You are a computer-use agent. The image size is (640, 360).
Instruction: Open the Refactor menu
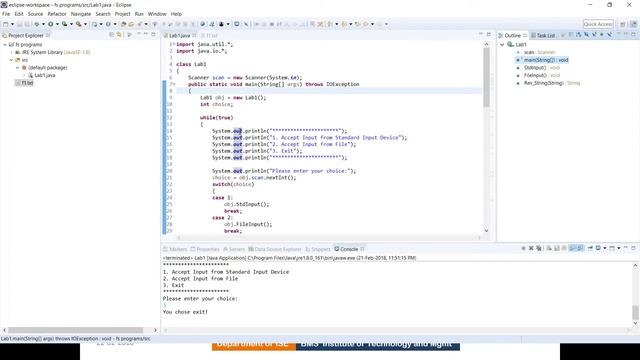click(x=57, y=14)
